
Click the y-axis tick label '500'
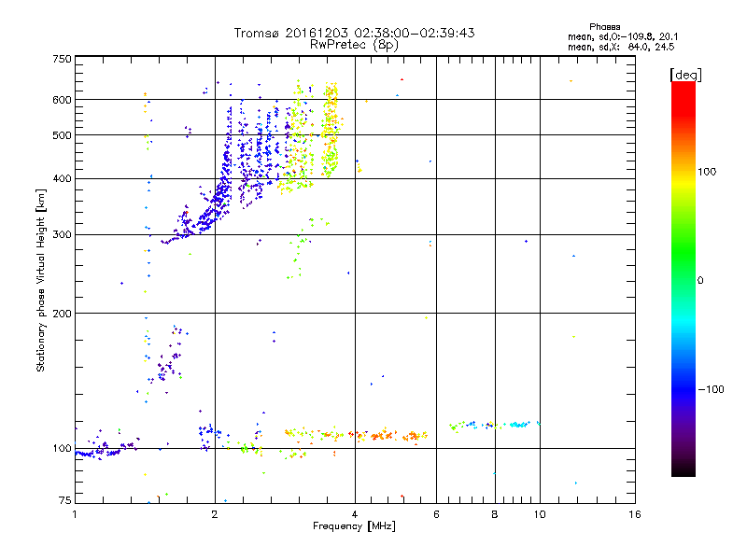point(62,135)
